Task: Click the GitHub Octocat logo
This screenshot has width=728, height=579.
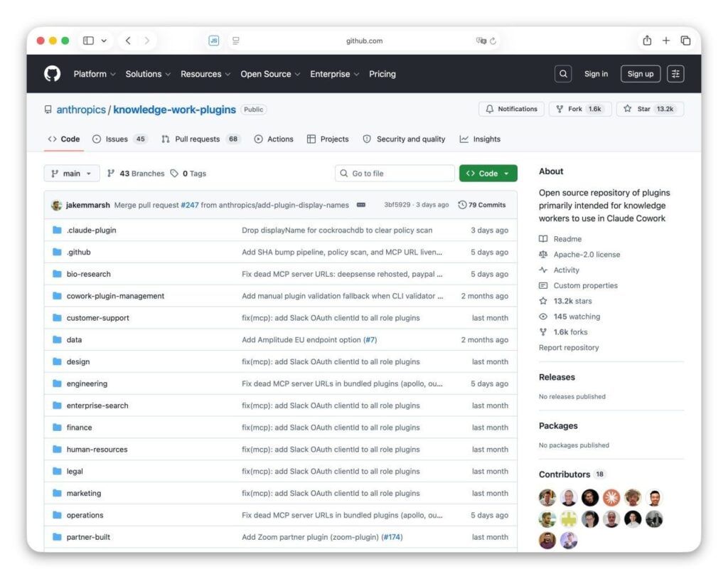Action: (x=52, y=74)
